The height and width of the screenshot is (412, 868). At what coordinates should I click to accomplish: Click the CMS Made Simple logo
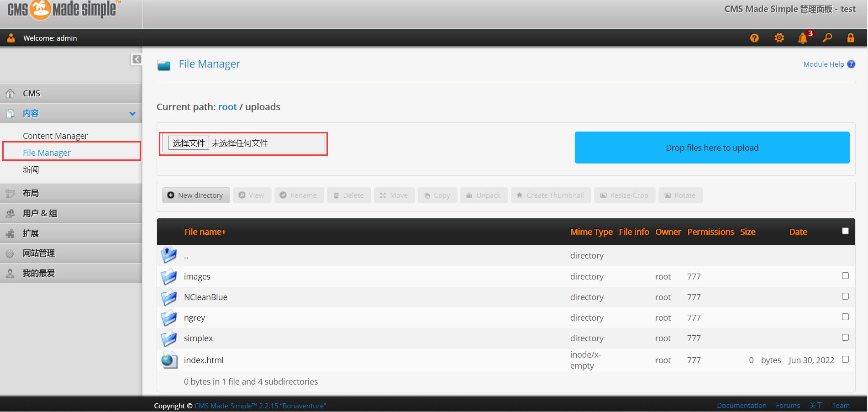(64, 10)
